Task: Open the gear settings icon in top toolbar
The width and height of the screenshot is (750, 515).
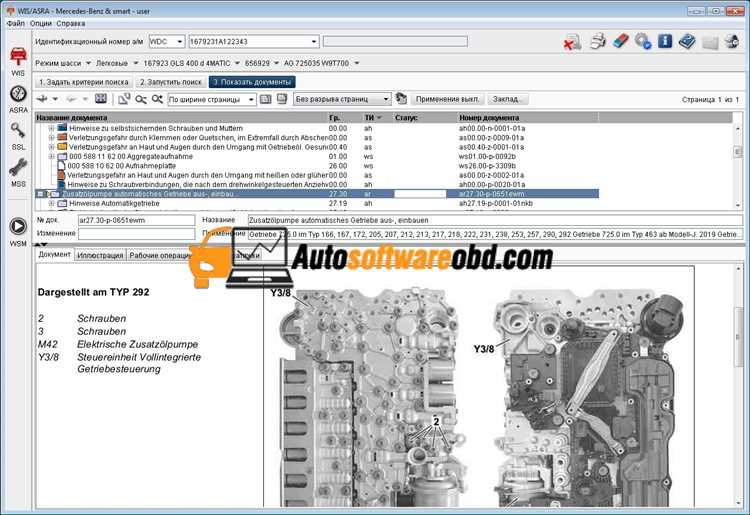Action: (643, 42)
